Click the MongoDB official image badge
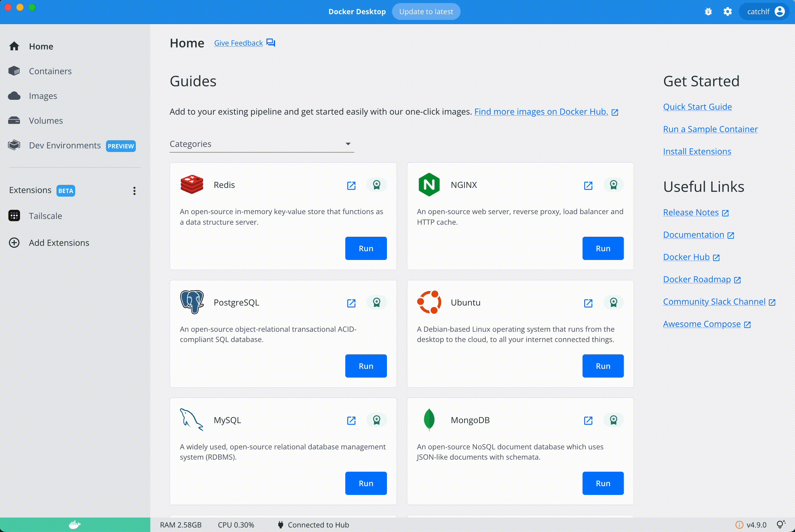The image size is (795, 532). tap(613, 420)
